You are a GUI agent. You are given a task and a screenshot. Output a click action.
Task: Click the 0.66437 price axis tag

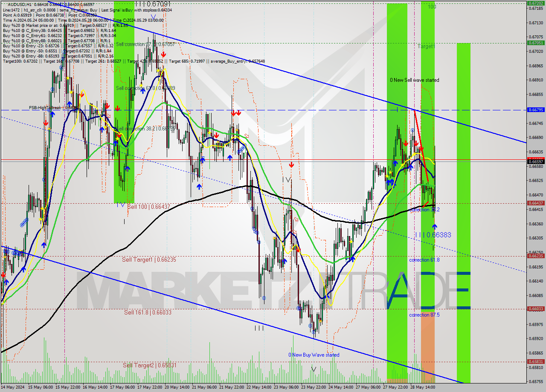pos(535,203)
